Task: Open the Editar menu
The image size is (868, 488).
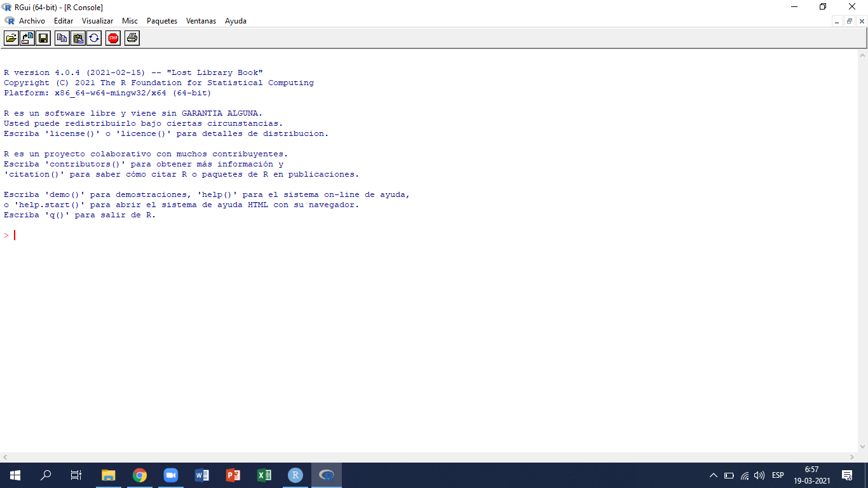Action: point(64,21)
